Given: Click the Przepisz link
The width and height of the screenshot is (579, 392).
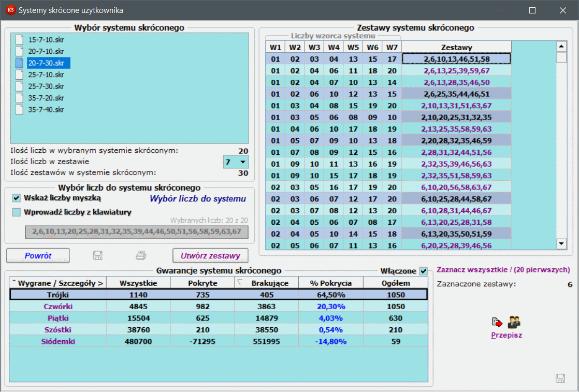Looking at the screenshot, I should 506,335.
